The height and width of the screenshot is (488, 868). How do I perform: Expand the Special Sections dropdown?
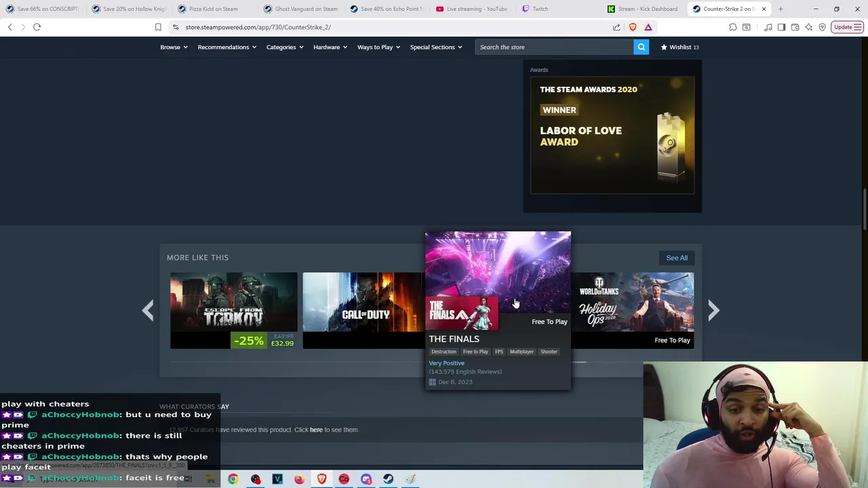pos(436,47)
